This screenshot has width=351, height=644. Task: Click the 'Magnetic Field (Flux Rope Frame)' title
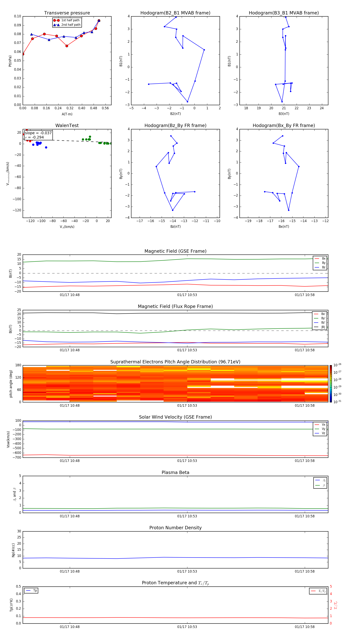[175, 307]
